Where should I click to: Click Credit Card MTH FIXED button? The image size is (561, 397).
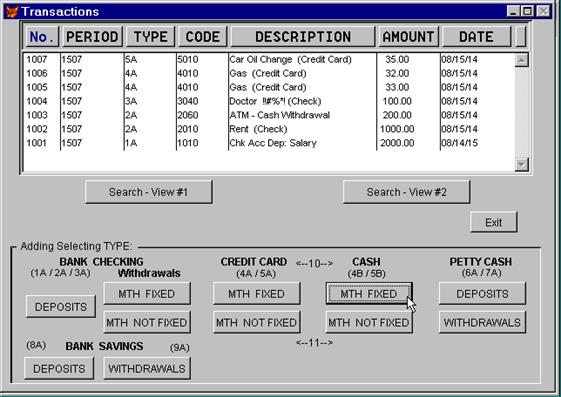[x=257, y=294]
